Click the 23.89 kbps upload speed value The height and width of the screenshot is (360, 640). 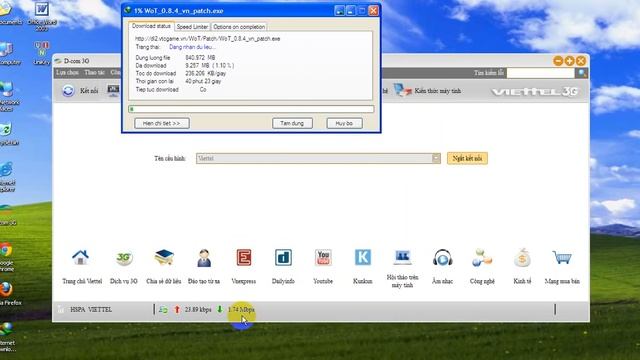click(198, 310)
